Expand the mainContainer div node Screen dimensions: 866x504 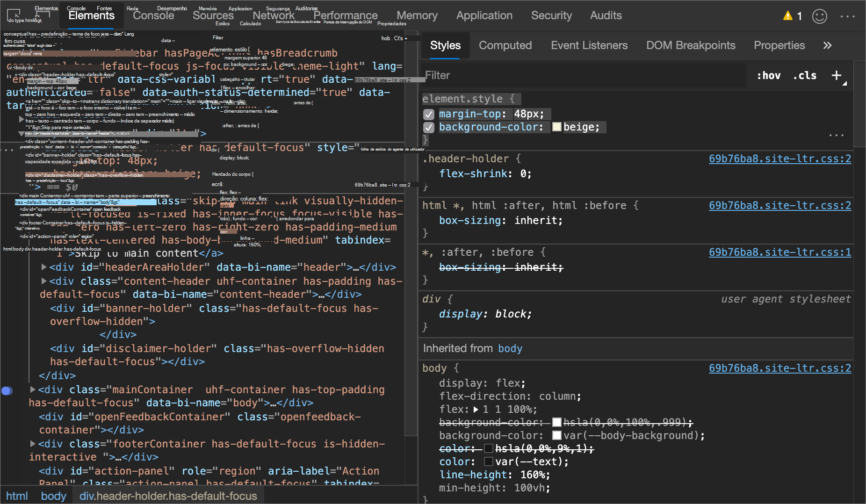(x=33, y=390)
